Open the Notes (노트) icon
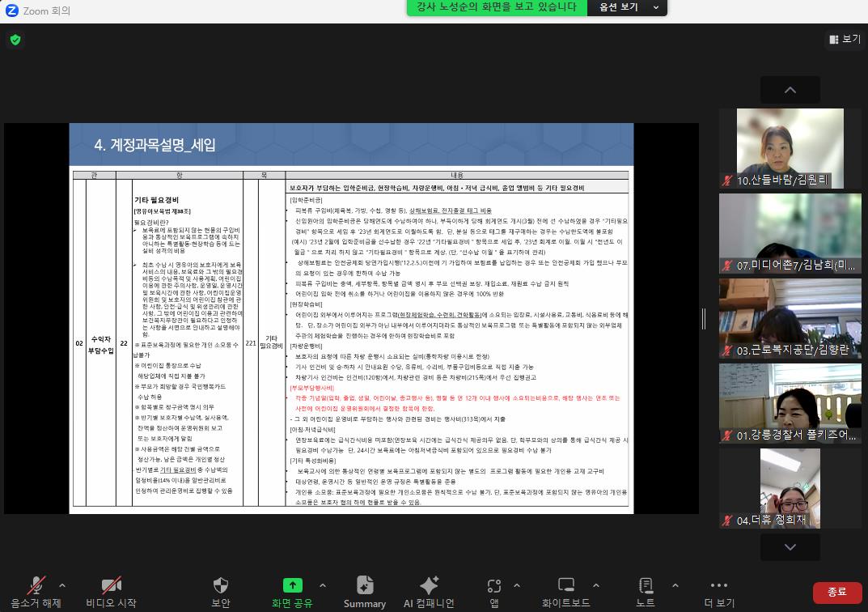This screenshot has height=612, width=868. pos(646,585)
